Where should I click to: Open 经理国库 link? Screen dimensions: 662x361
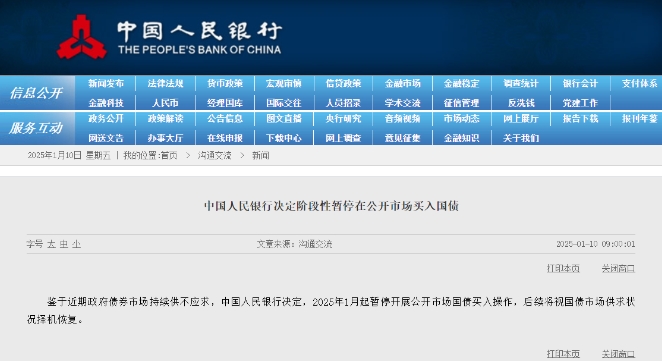[x=225, y=103]
